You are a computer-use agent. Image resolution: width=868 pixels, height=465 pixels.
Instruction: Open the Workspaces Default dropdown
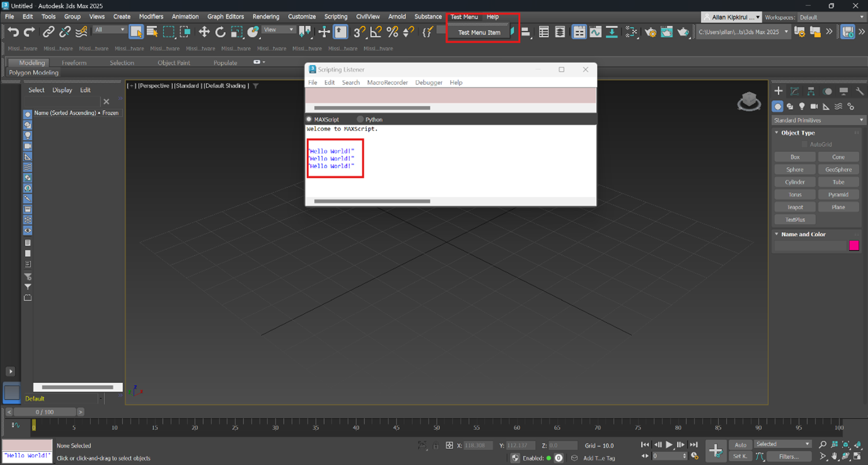[832, 17]
